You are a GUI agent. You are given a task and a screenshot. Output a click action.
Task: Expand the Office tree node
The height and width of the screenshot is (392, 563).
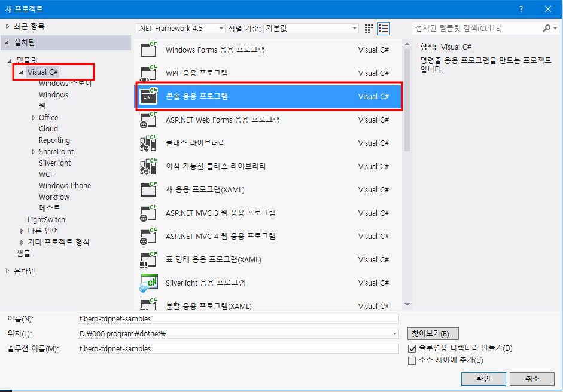tap(33, 118)
